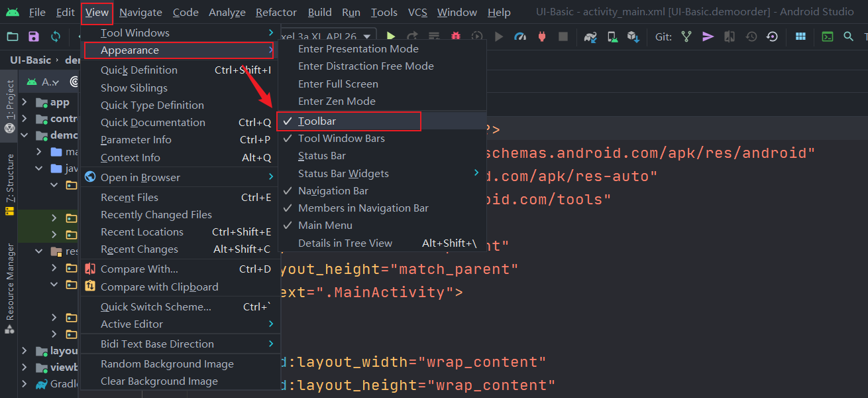Click the Git update project branch icon
The width and height of the screenshot is (868, 398).
pos(686,36)
